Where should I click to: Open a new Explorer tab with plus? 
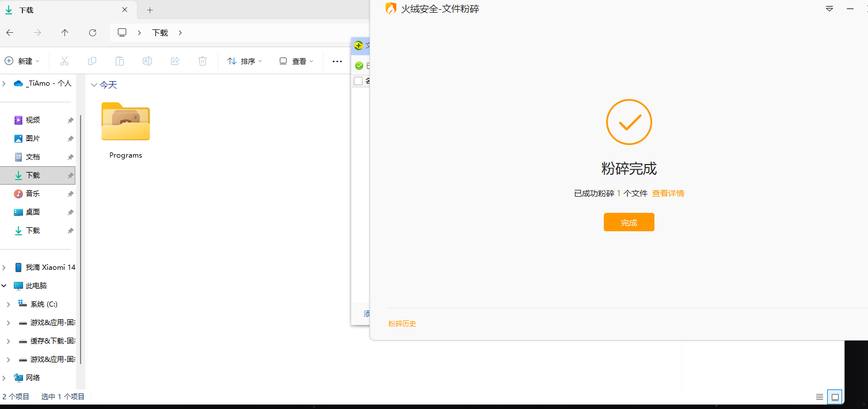coord(150,10)
